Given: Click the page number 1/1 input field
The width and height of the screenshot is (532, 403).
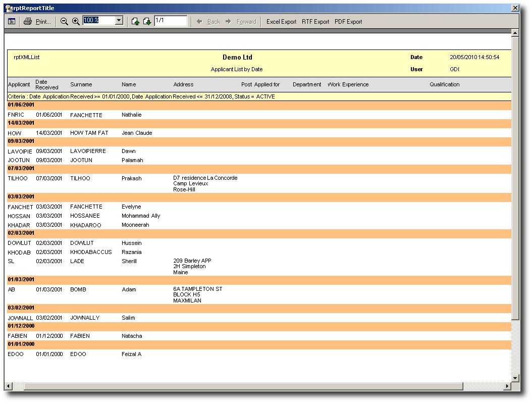Looking at the screenshot, I should click(x=170, y=21).
